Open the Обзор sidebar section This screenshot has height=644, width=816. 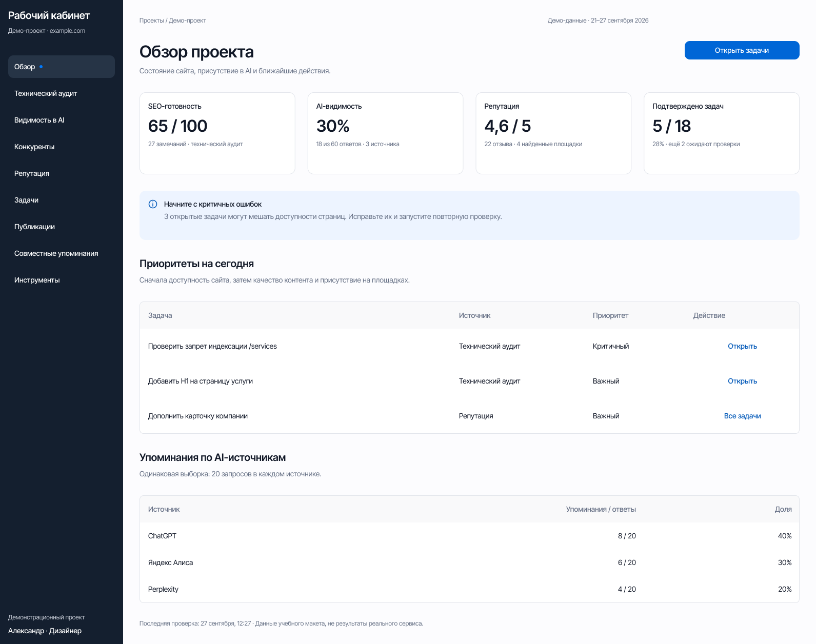tap(62, 67)
